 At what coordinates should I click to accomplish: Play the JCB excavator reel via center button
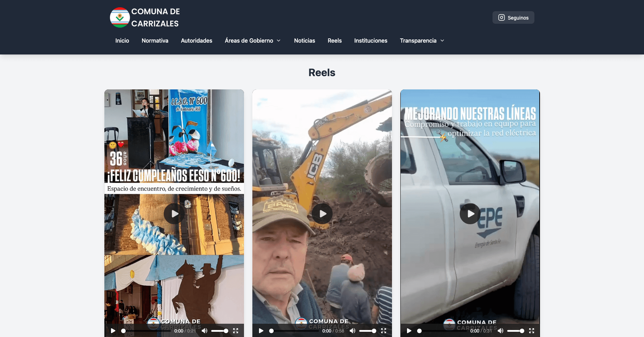(x=322, y=214)
